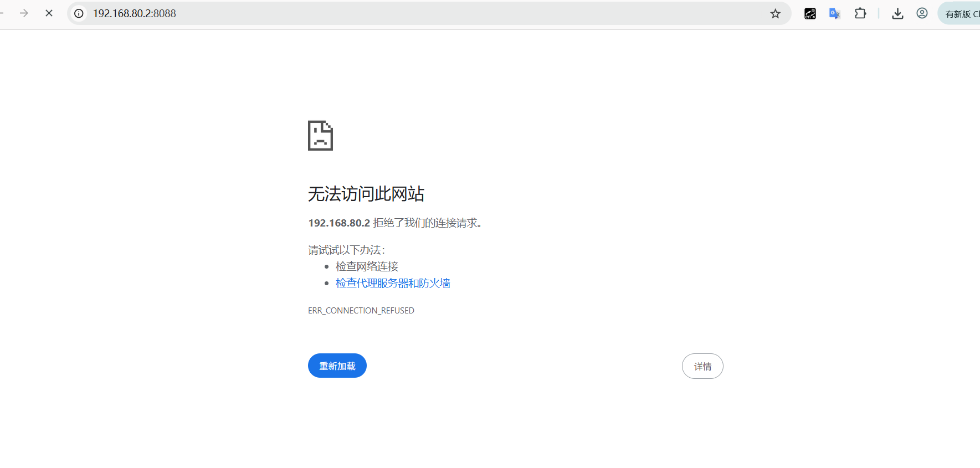Click the bold 192.168.80.2 text in message
980x468 pixels.
point(338,223)
